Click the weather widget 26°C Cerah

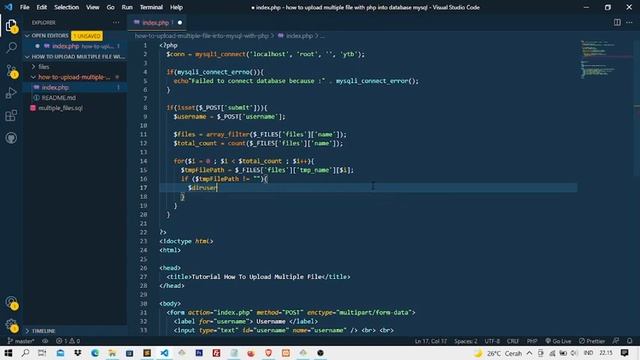[x=498, y=353]
